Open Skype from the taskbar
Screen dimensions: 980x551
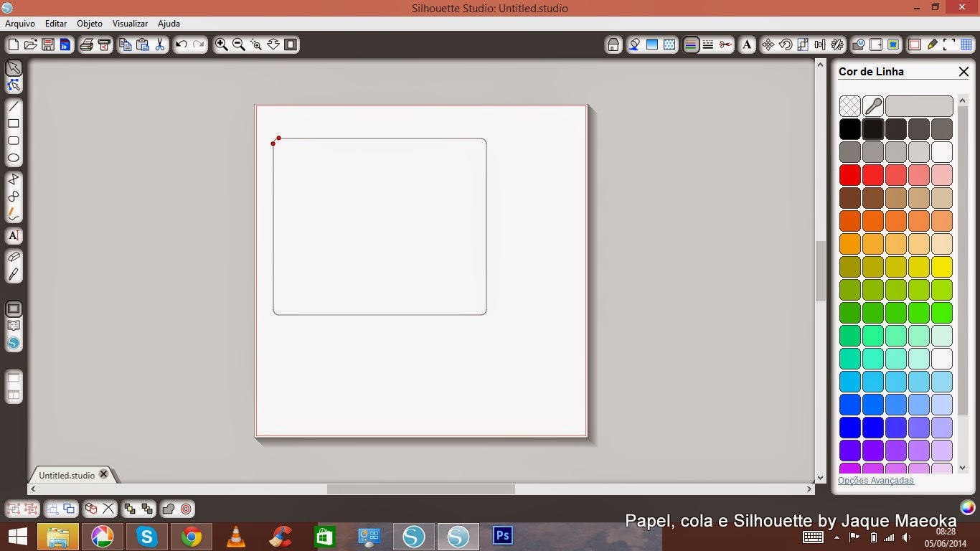click(147, 536)
